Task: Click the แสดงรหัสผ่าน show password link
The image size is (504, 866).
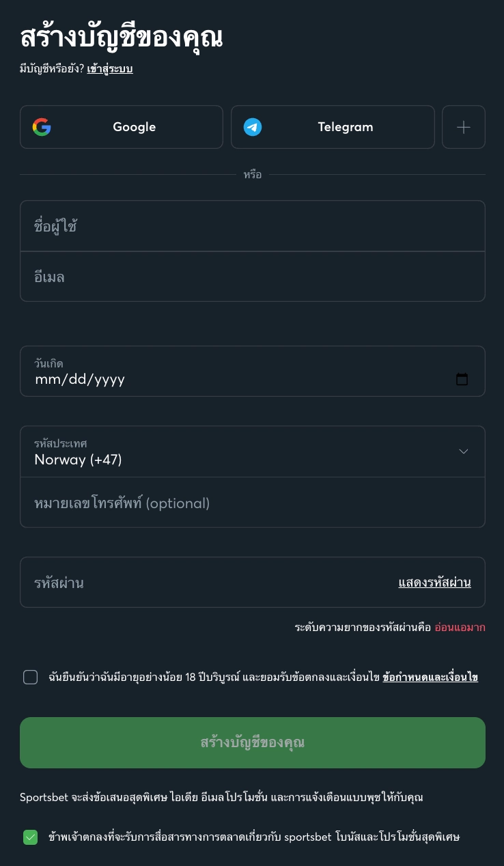Action: (x=434, y=583)
